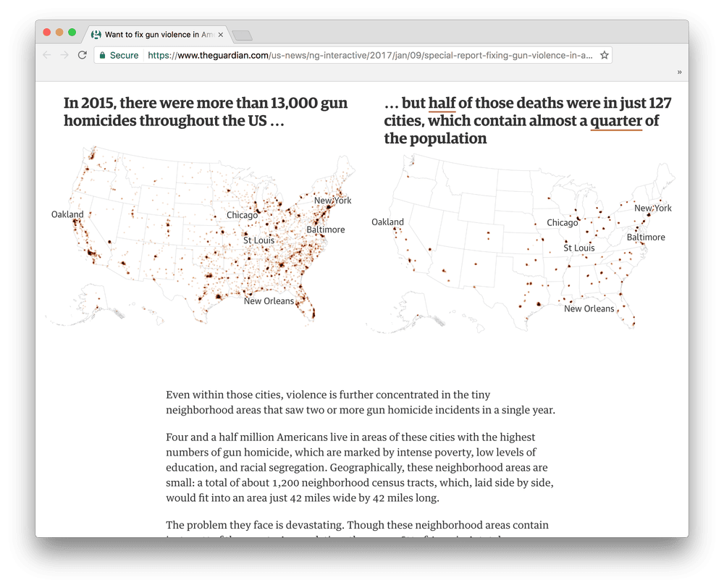Click the 'Secure' label in the address bar

pyautogui.click(x=125, y=56)
